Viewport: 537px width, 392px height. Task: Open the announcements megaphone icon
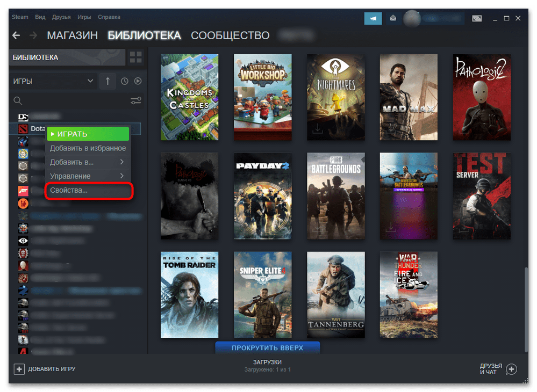coord(373,18)
